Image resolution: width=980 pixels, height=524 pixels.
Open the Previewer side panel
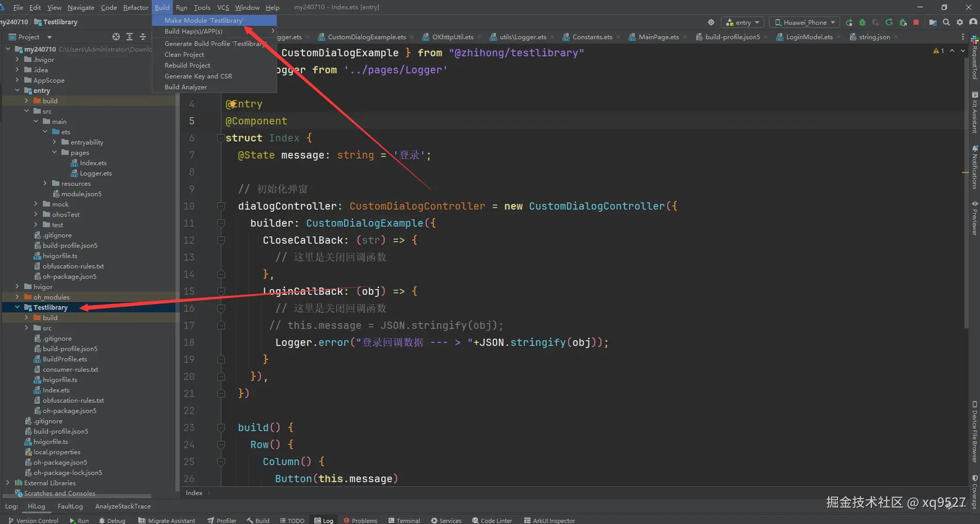pyautogui.click(x=975, y=217)
